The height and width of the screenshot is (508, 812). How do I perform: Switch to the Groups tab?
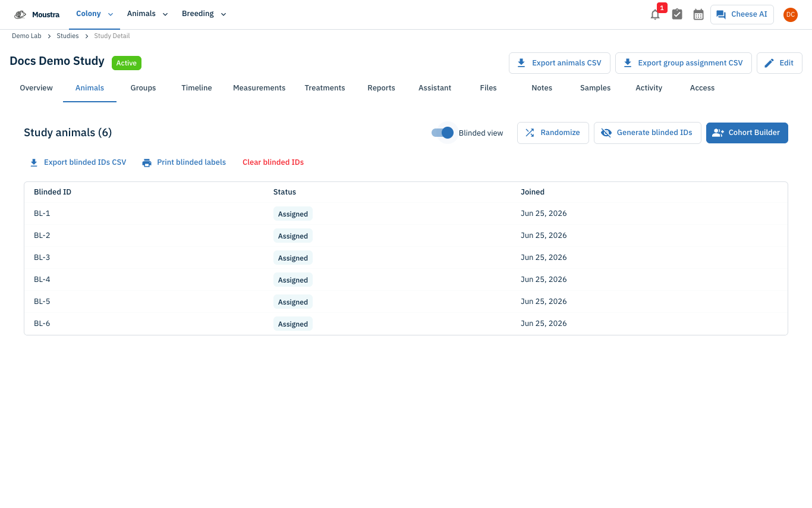pyautogui.click(x=143, y=88)
